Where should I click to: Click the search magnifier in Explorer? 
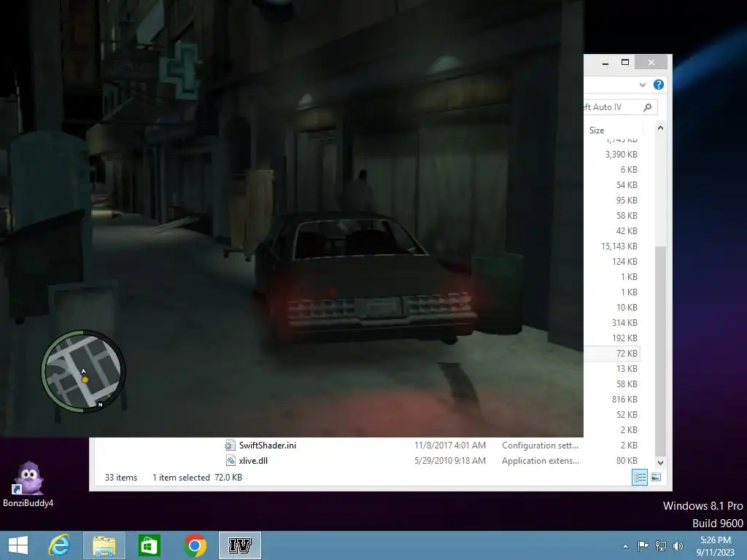pyautogui.click(x=647, y=107)
